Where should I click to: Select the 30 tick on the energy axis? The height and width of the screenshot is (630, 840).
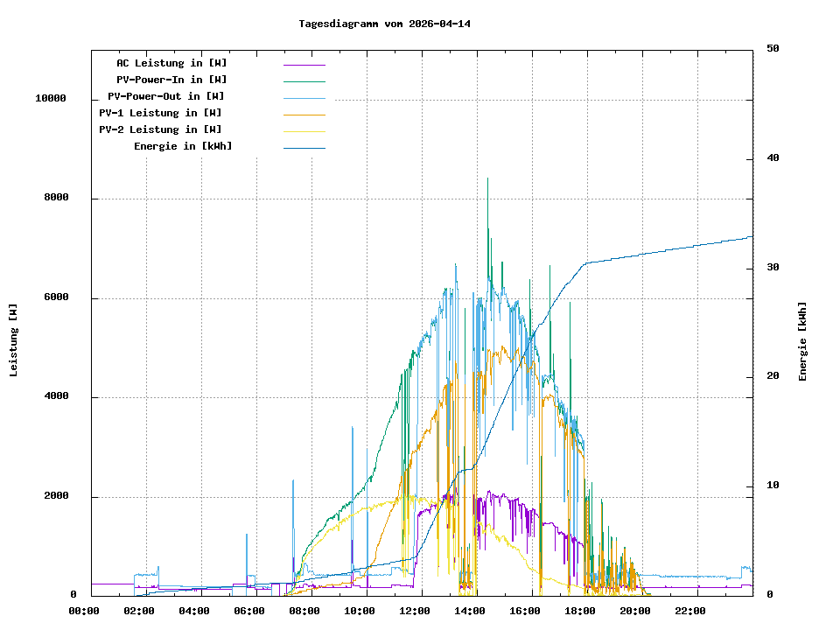(x=773, y=268)
